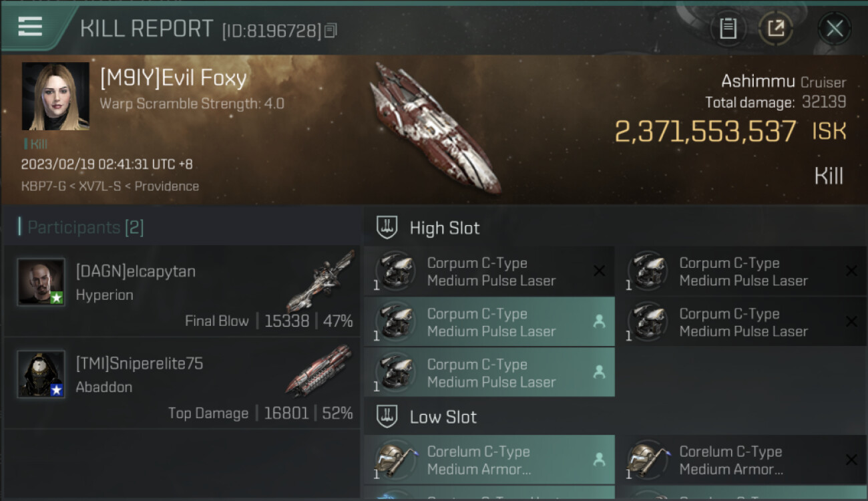Copy the kill report ID
The image size is (868, 501).
point(331,30)
